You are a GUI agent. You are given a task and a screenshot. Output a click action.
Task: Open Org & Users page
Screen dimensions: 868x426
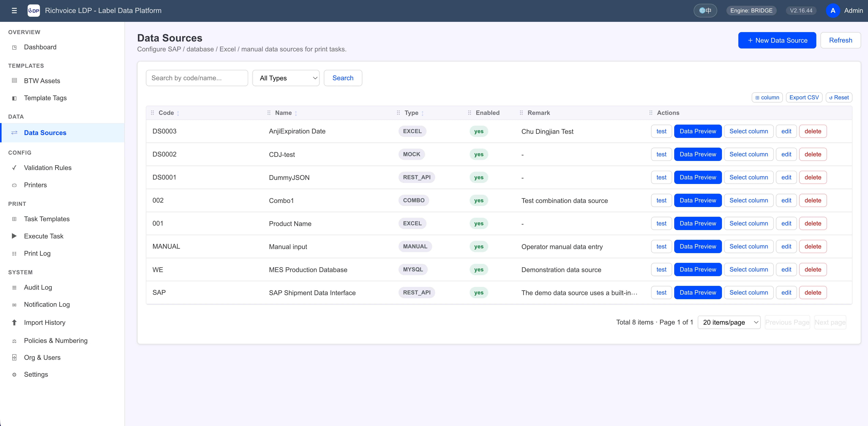click(x=42, y=358)
